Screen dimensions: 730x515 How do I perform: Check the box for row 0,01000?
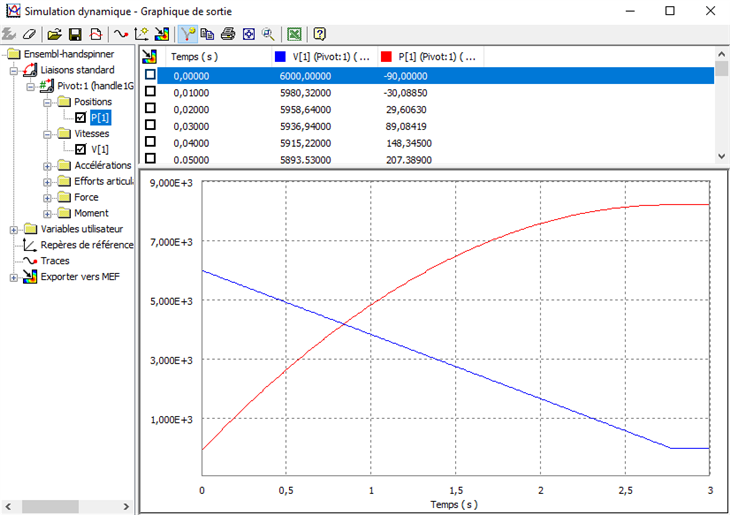click(150, 91)
